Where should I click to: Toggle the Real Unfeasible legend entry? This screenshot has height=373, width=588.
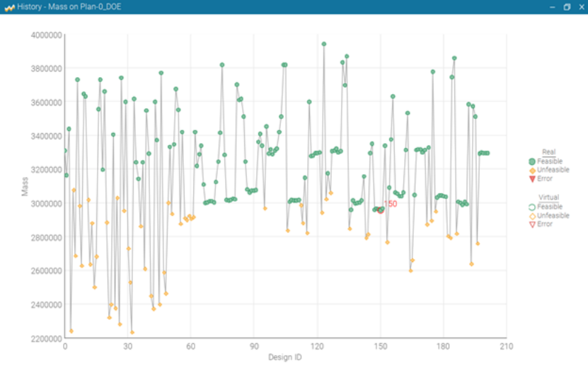(x=549, y=170)
